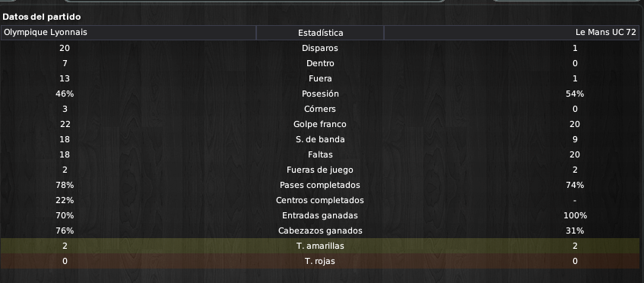Select the Golpe franco row label
Image resolution: width=644 pixels, height=283 pixels.
tap(320, 124)
